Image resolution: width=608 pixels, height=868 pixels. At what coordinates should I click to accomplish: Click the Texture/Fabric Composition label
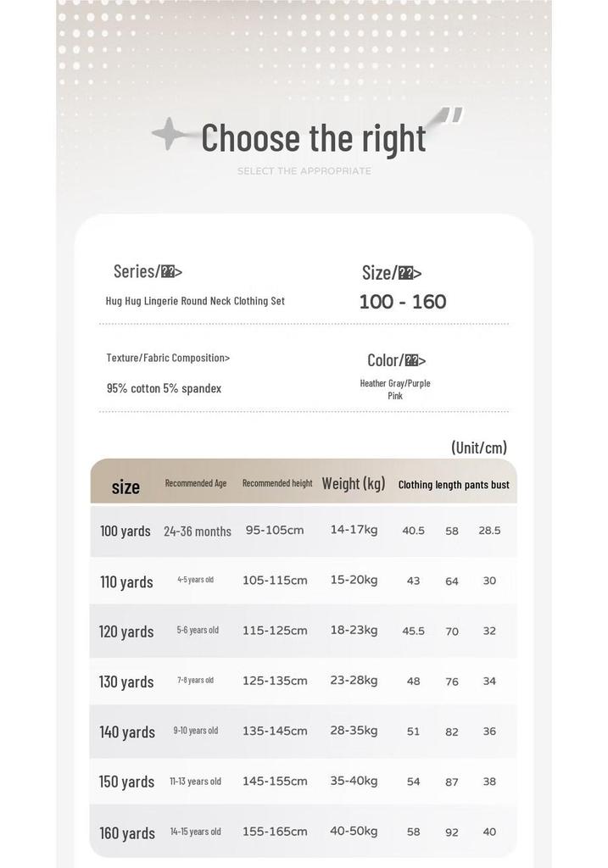click(x=168, y=358)
